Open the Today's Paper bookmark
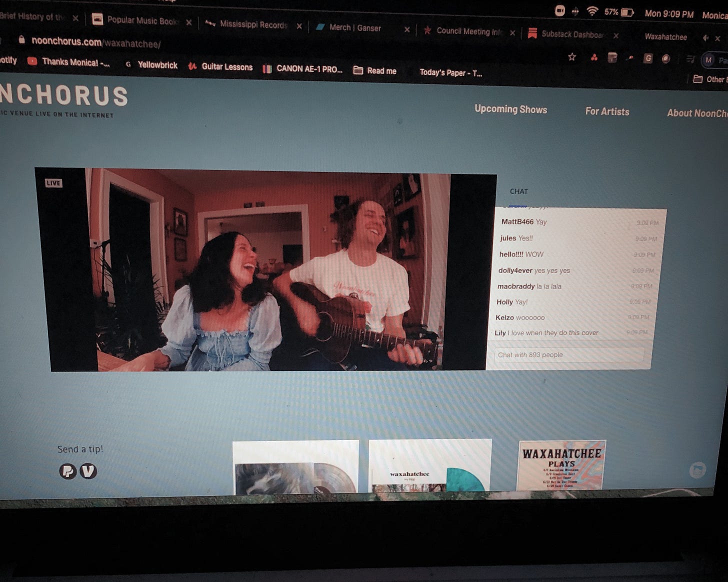Image resolution: width=728 pixels, height=582 pixels. pyautogui.click(x=450, y=72)
